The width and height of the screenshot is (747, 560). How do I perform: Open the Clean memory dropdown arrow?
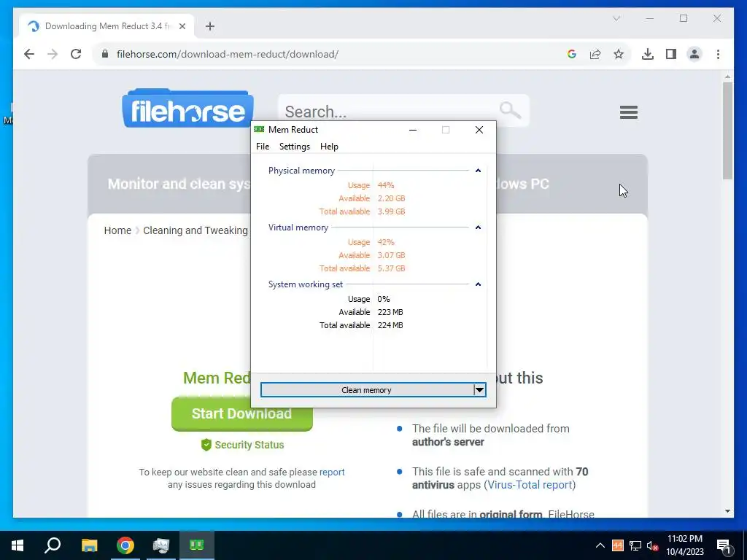click(480, 390)
